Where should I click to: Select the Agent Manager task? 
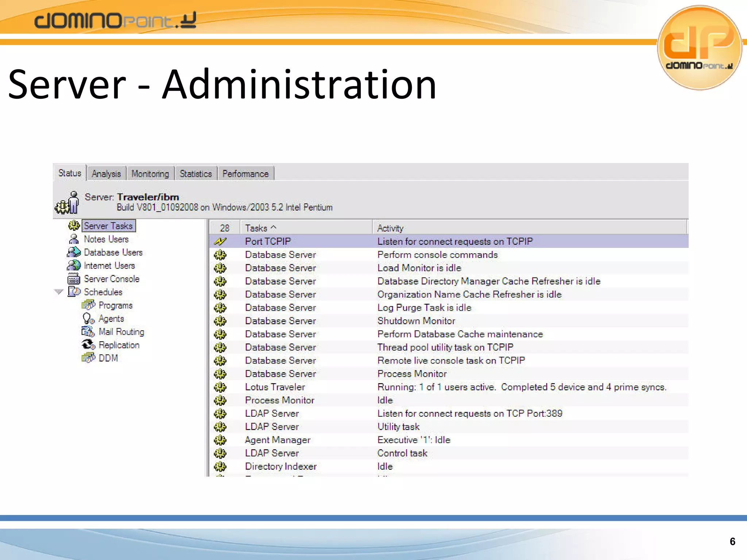278,440
